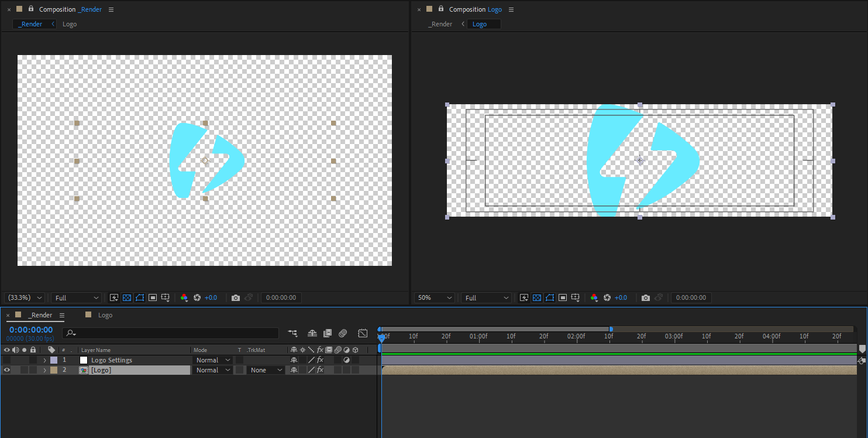Switch to Logo tab in timeline panel
Viewport: 868px width, 438px height.
click(105, 315)
